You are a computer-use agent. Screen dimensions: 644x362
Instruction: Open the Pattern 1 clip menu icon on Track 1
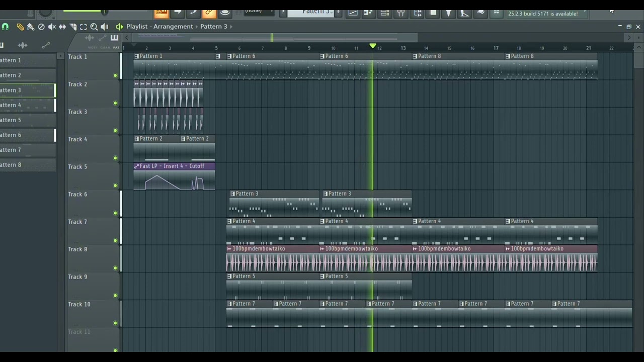(x=136, y=56)
